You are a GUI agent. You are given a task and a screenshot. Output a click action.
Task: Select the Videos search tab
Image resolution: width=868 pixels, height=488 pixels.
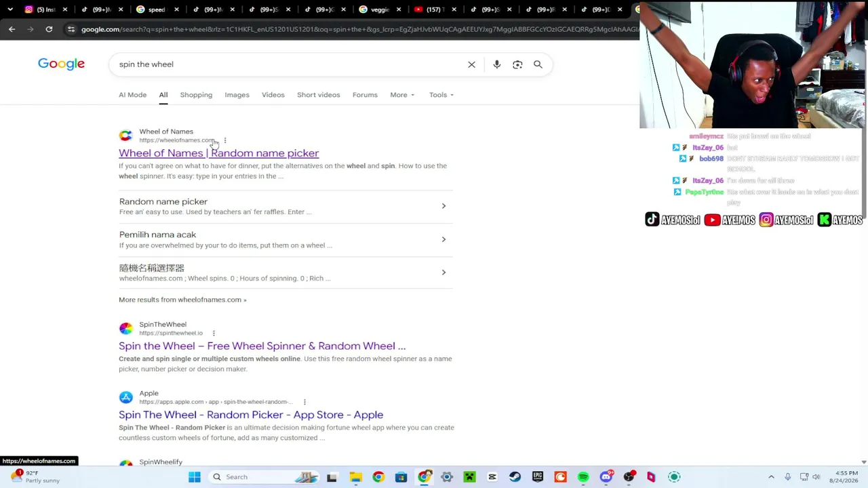[273, 95]
